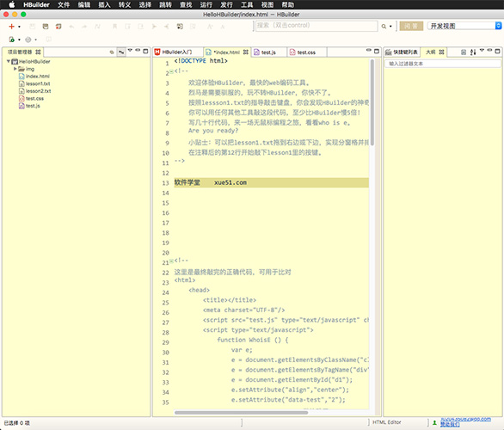Click the larger A font-size icon
The image size is (504, 430).
click(x=210, y=27)
